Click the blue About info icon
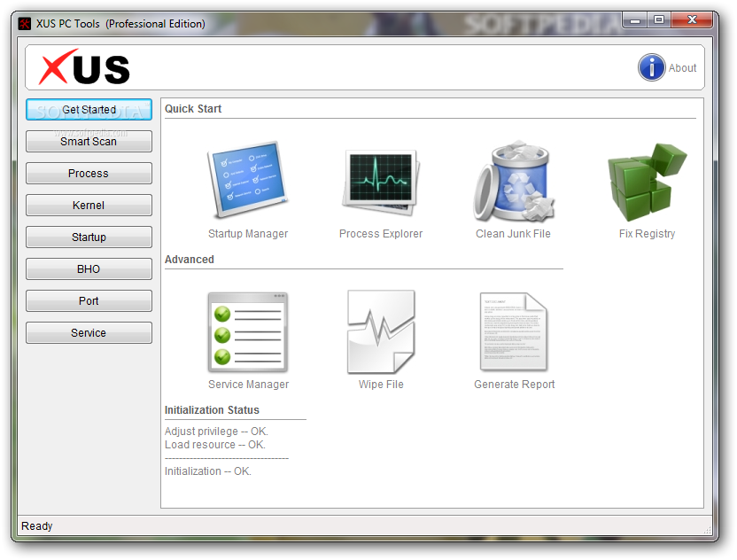737x560 pixels. pyautogui.click(x=651, y=67)
